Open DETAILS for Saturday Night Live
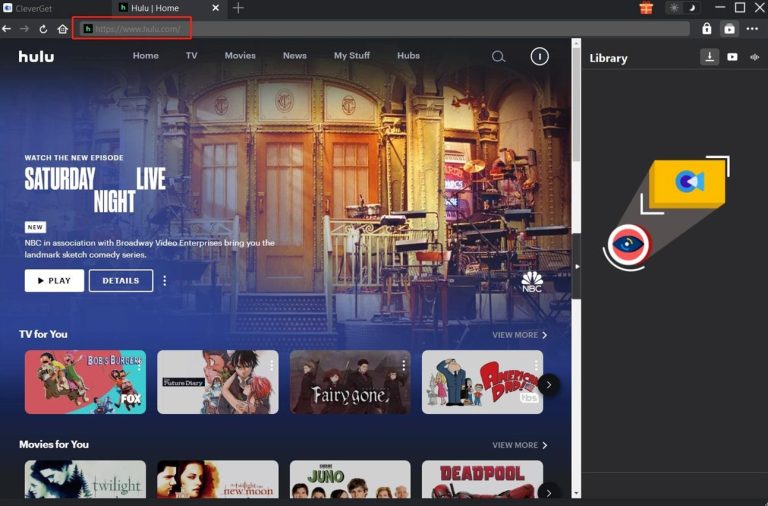This screenshot has height=506, width=768. coord(121,281)
